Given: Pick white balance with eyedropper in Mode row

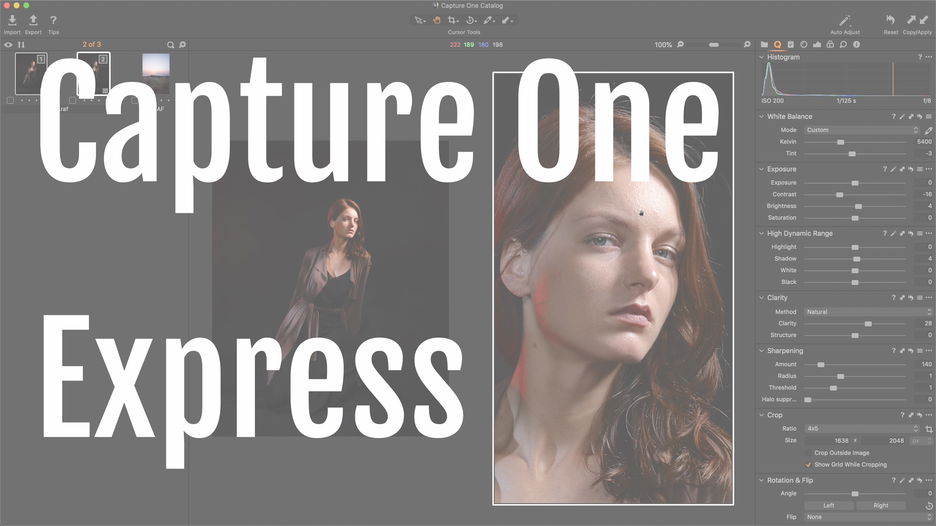Looking at the screenshot, I should (928, 130).
